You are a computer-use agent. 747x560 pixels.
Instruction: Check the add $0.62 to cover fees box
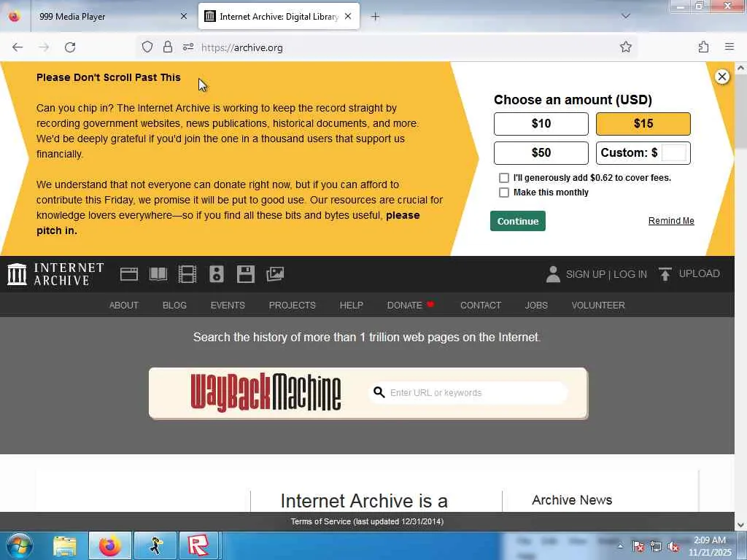tap(503, 178)
